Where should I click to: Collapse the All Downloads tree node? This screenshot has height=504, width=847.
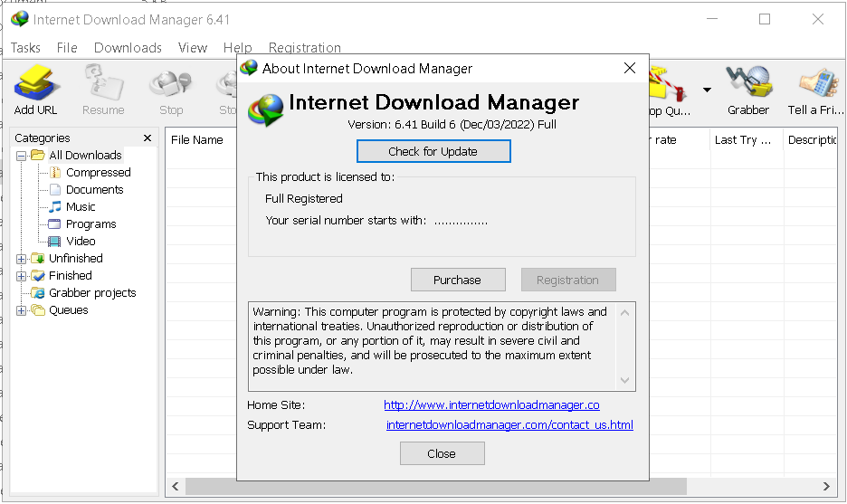21,156
